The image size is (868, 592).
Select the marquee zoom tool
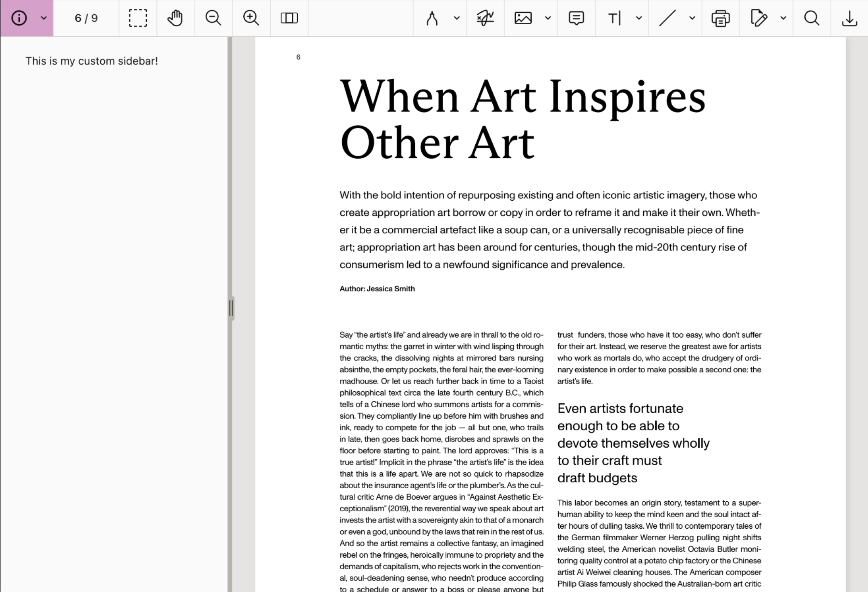pos(138,18)
